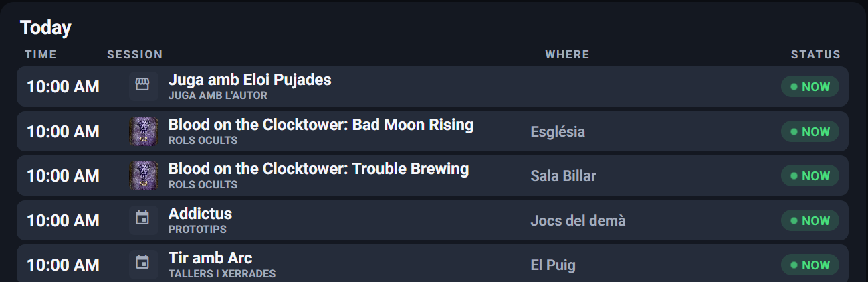868x282 pixels.
Task: Click the SESSION column header
Action: click(x=135, y=54)
